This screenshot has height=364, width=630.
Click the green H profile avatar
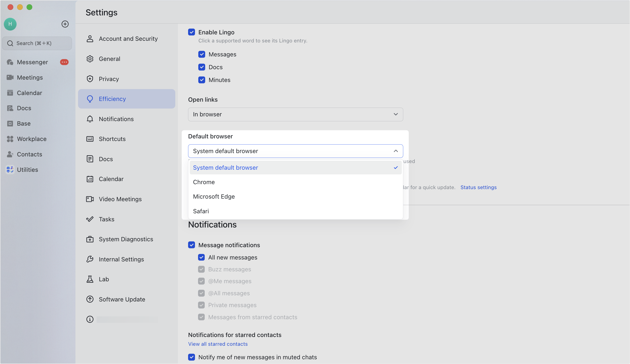10,24
